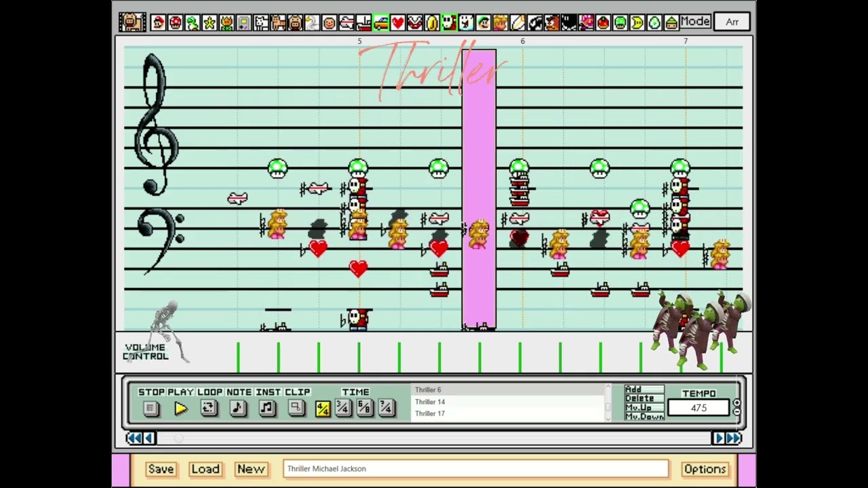
Task: Click the tempo value field showing 475
Action: point(699,408)
